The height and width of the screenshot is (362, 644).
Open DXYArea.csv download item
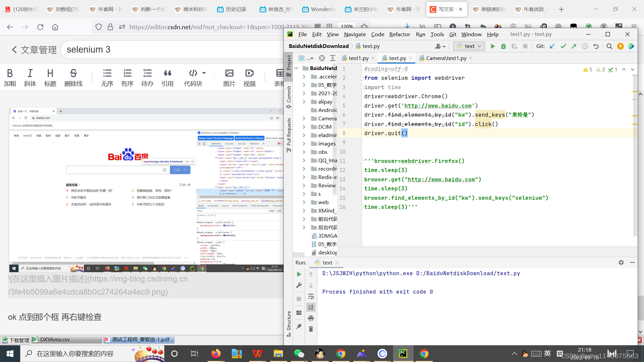click(67, 340)
